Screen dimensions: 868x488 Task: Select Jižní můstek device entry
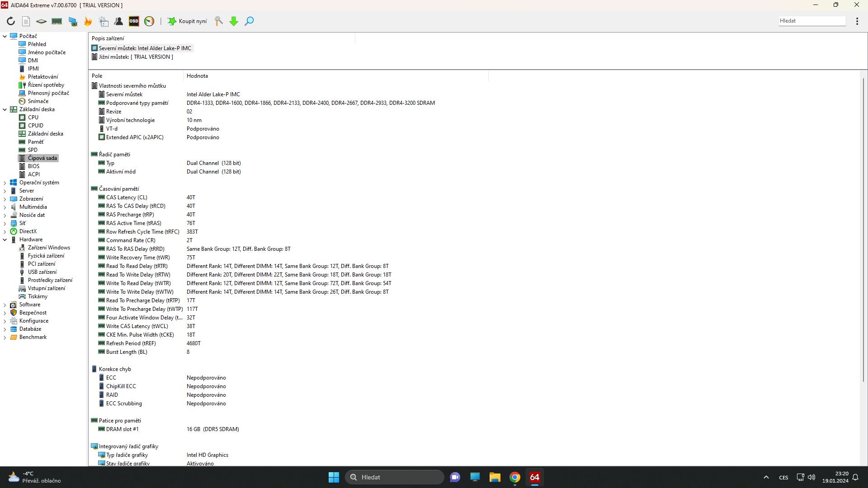click(x=136, y=57)
